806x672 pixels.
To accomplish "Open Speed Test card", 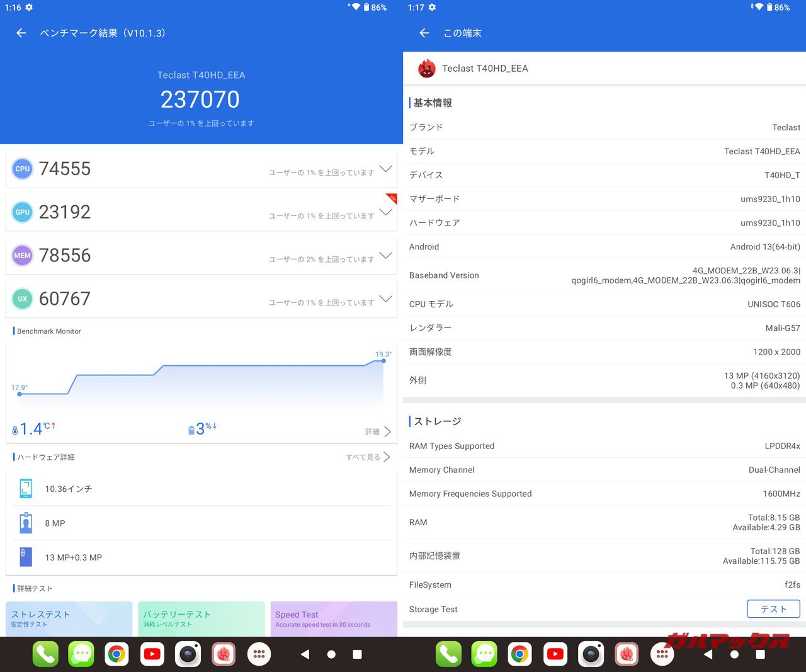I will [x=334, y=618].
